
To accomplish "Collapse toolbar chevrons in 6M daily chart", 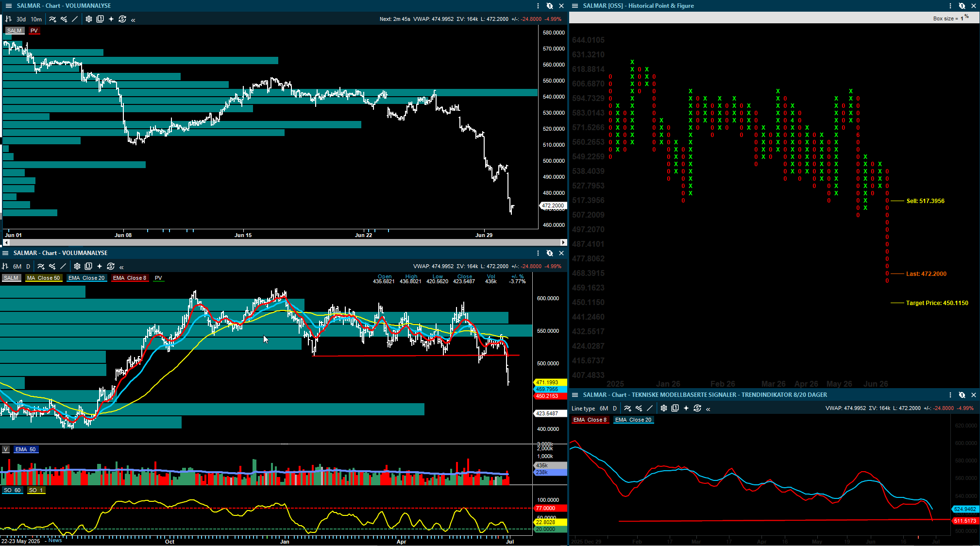I will [121, 267].
